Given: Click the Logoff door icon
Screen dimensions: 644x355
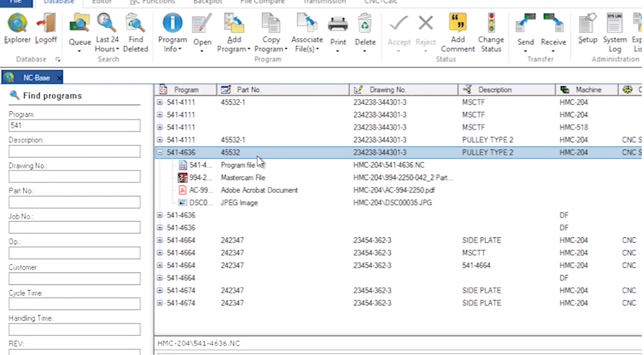Looking at the screenshot, I should tap(46, 24).
